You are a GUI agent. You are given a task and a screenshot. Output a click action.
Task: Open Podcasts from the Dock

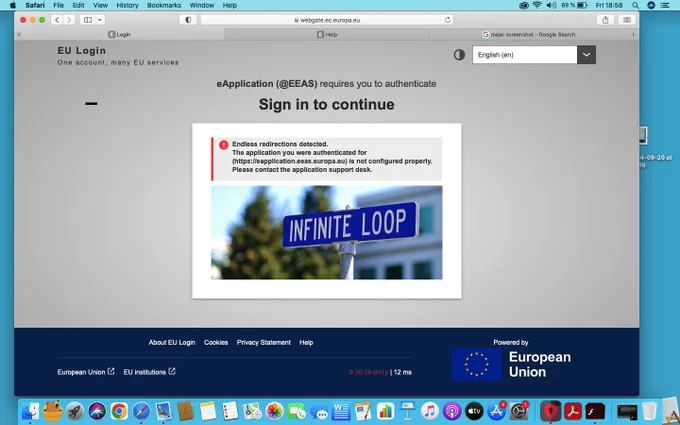point(452,411)
